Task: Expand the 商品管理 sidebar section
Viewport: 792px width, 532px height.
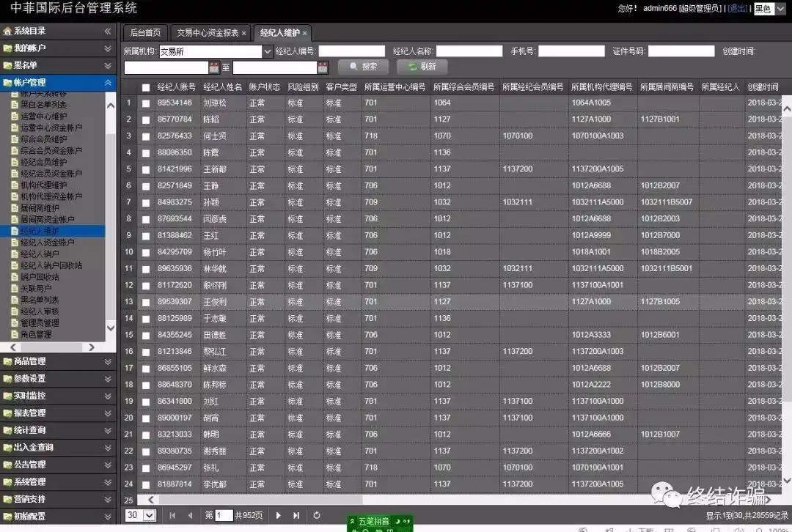Action: point(58,361)
